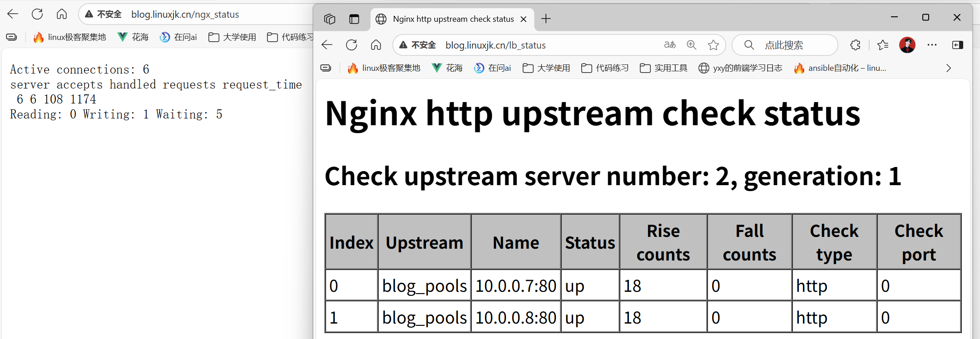Close the Nginx http upstream check status tab
Image resolution: width=980 pixels, height=339 pixels.
pos(524,19)
